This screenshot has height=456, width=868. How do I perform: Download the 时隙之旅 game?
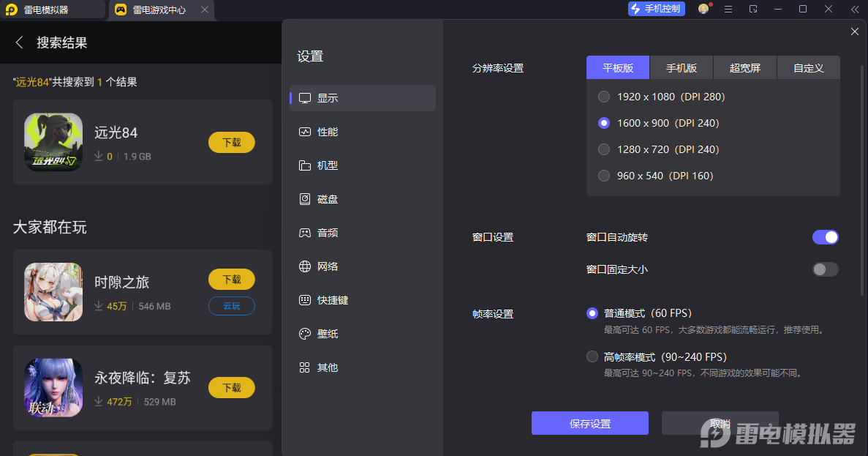(231, 280)
